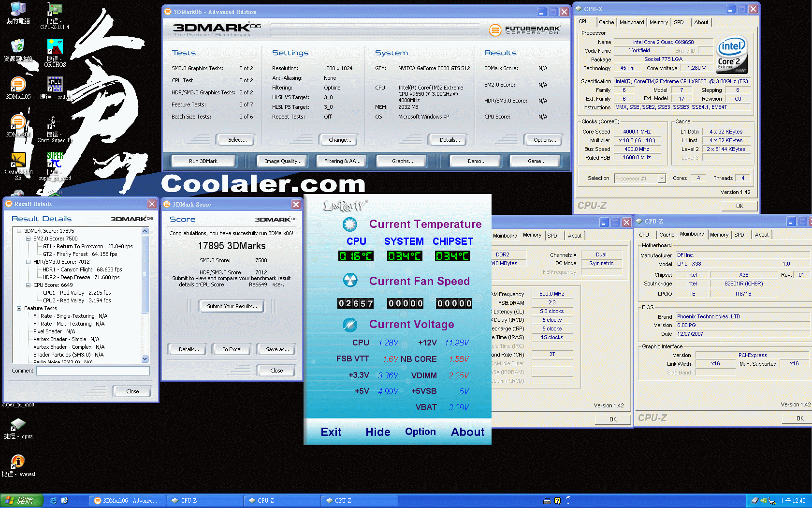Click the Demo... button

[x=477, y=161]
